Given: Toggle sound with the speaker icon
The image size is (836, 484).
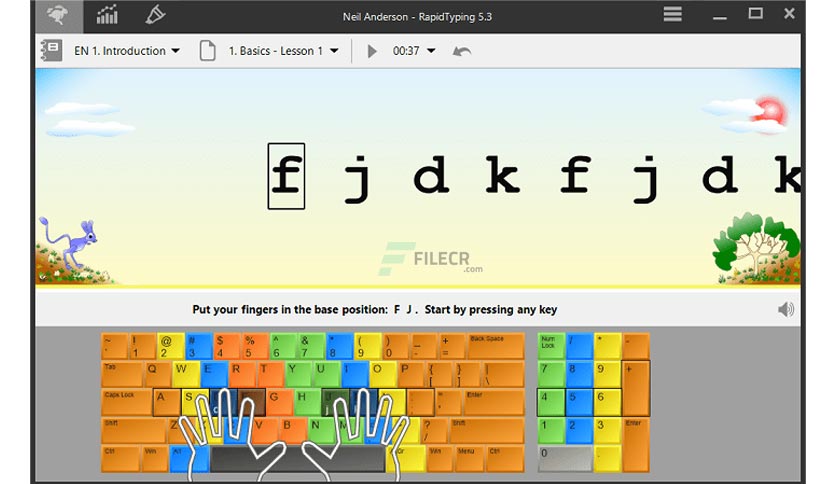Looking at the screenshot, I should [785, 309].
